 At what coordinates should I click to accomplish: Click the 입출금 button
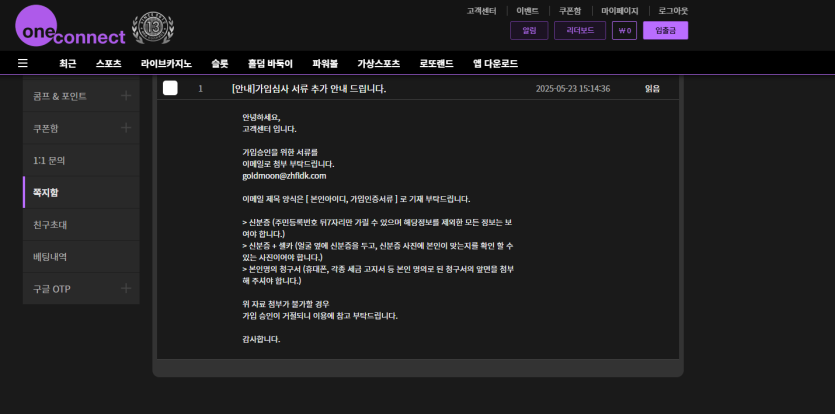pos(666,30)
